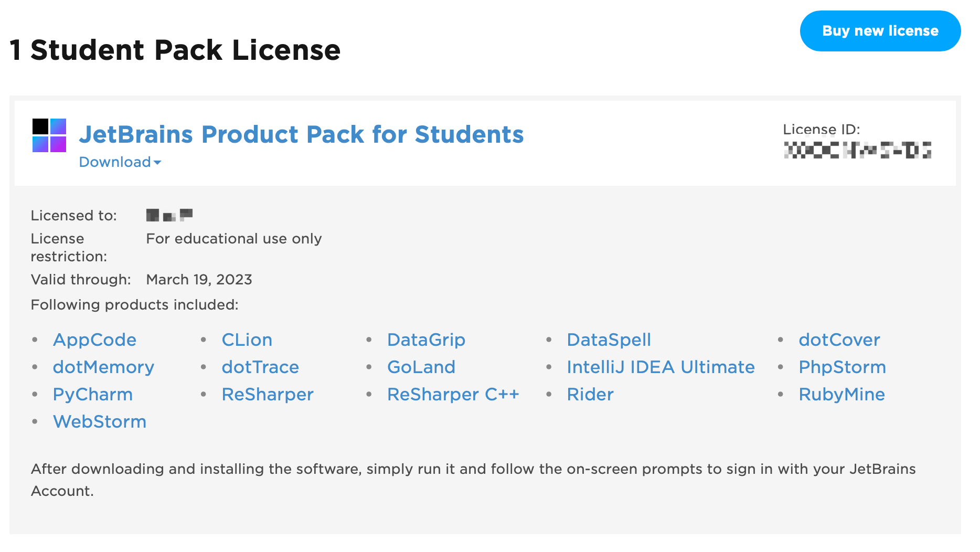Open the dotTrace product page
Viewport: 980px width, 552px height.
click(260, 367)
